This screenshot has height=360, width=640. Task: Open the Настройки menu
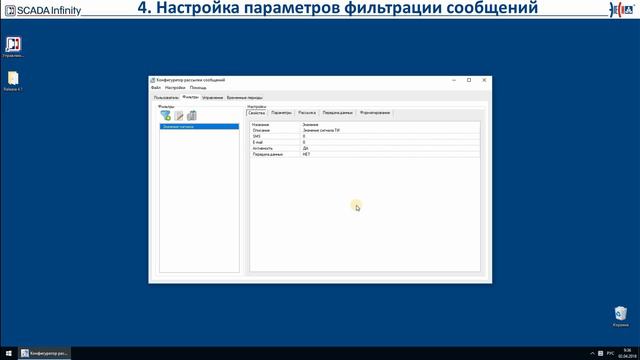(175, 88)
